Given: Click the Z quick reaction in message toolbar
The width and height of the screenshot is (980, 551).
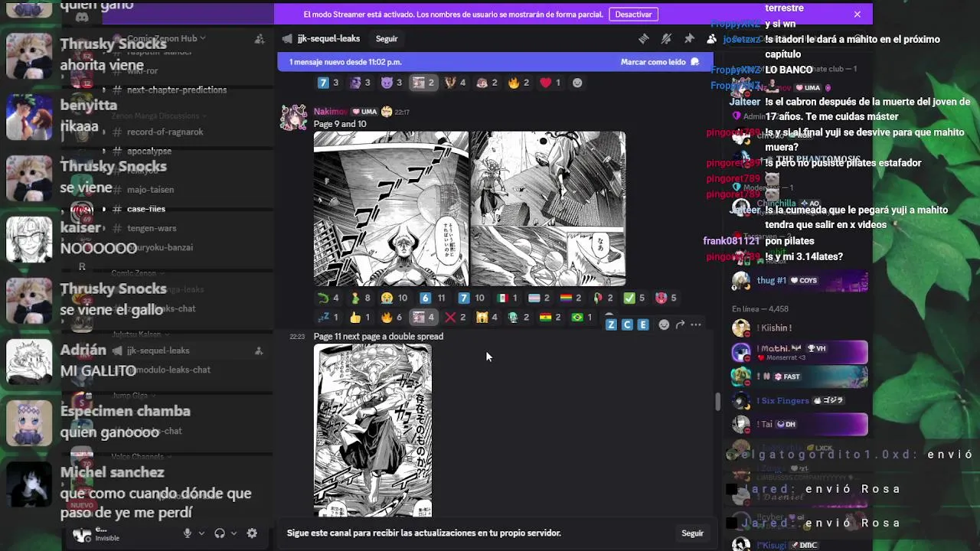Looking at the screenshot, I should point(611,324).
